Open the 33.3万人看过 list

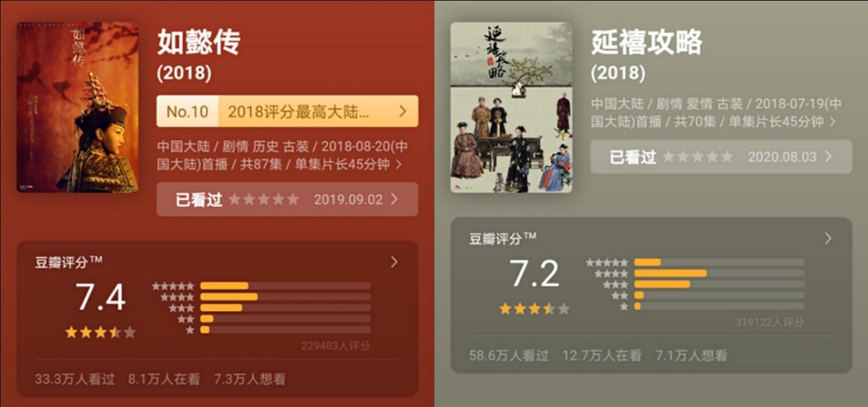click(x=75, y=380)
